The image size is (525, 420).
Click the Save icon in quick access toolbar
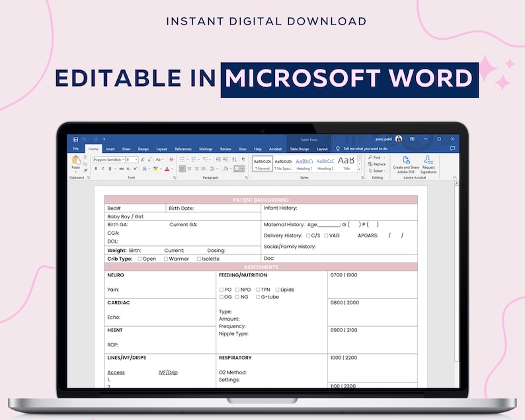[75, 140]
